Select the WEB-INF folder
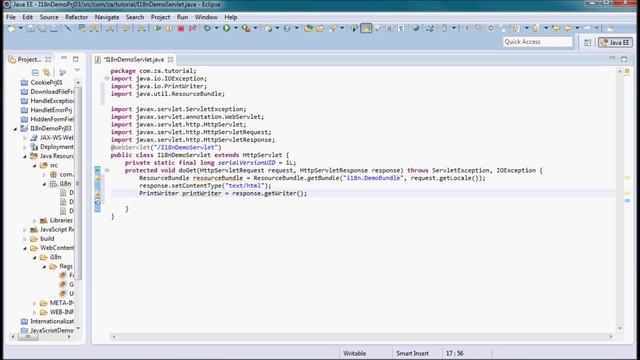Screen dimensions: 640x360 tap(61, 312)
